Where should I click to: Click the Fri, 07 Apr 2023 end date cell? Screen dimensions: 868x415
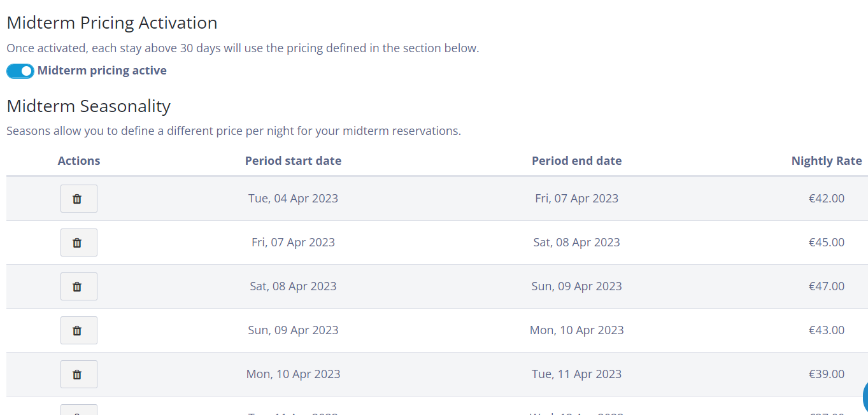point(577,199)
